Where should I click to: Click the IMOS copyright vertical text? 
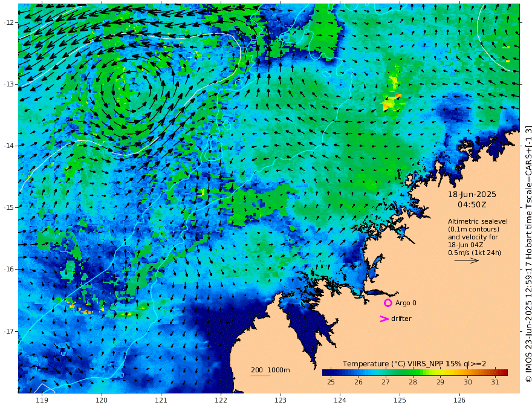tap(528, 254)
